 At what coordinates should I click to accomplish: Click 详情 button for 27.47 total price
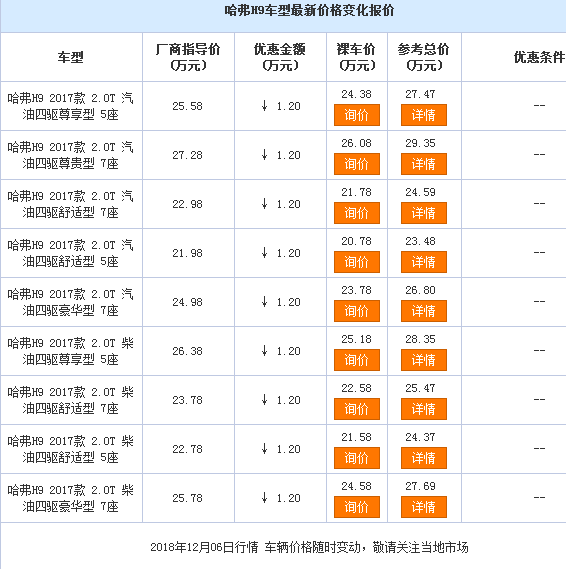(x=424, y=115)
